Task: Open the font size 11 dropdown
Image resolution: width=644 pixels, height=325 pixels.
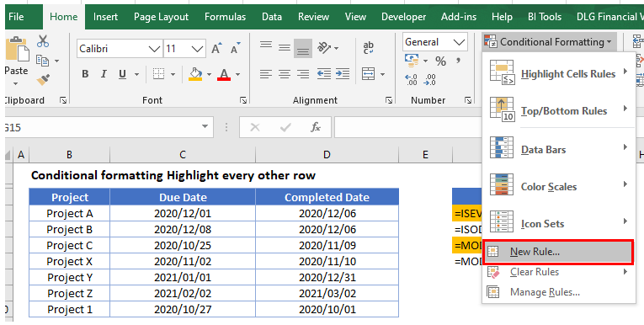Action: tap(198, 49)
